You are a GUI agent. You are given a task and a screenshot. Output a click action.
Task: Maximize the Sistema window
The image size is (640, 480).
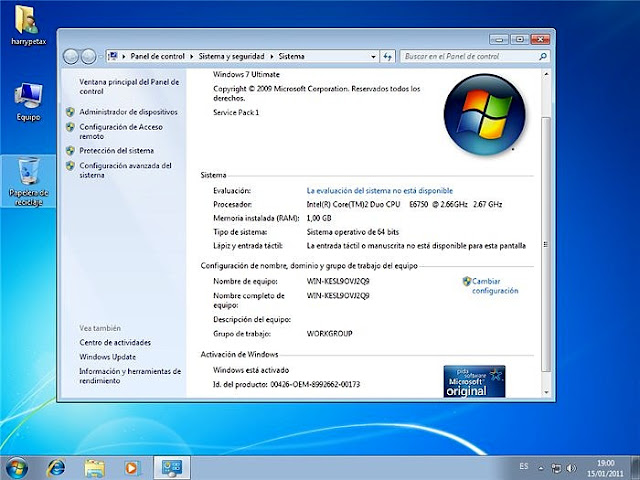519,39
